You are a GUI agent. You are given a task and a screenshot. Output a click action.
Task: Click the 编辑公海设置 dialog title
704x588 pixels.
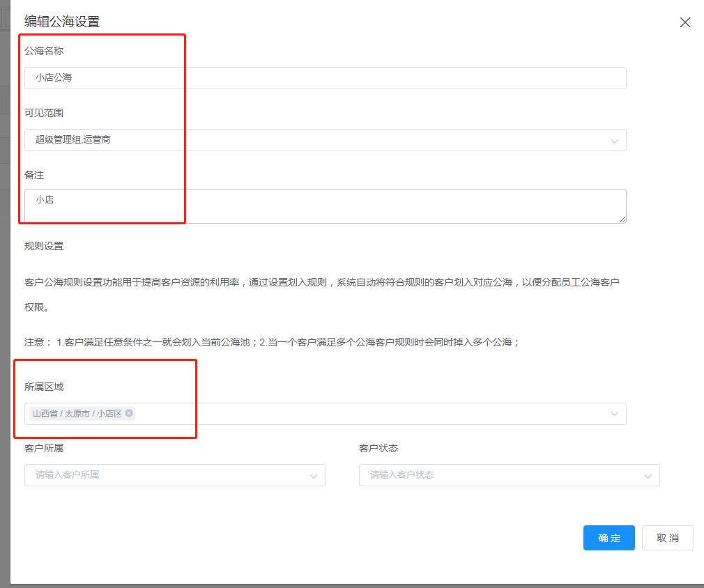click(x=62, y=22)
